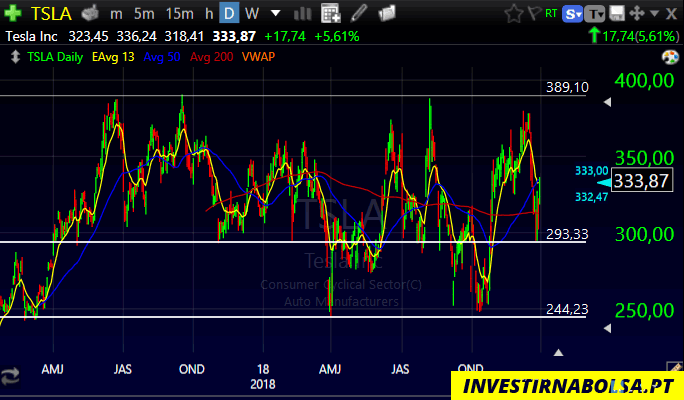684x400 pixels.
Task: Click the upper price-scale triangle marker
Action: click(607, 102)
